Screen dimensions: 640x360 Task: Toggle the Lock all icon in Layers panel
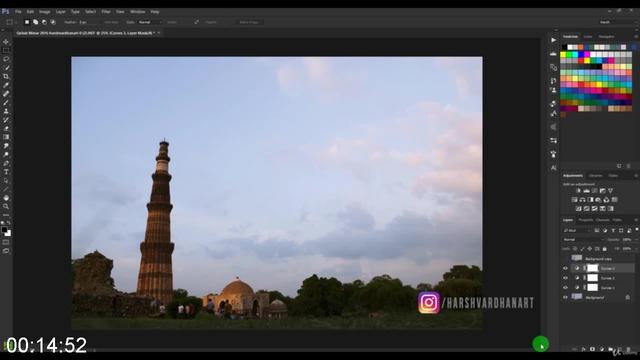pyautogui.click(x=605, y=249)
